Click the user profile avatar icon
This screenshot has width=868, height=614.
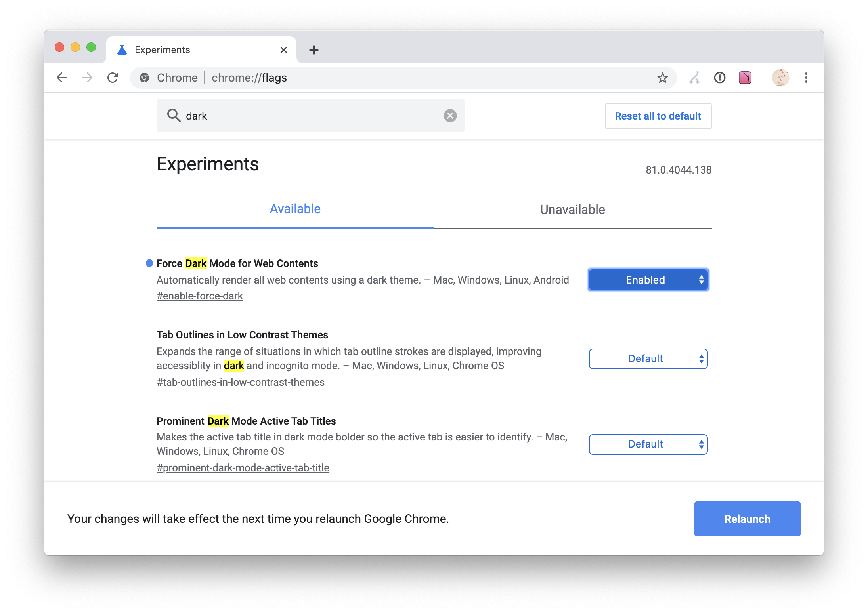(781, 77)
